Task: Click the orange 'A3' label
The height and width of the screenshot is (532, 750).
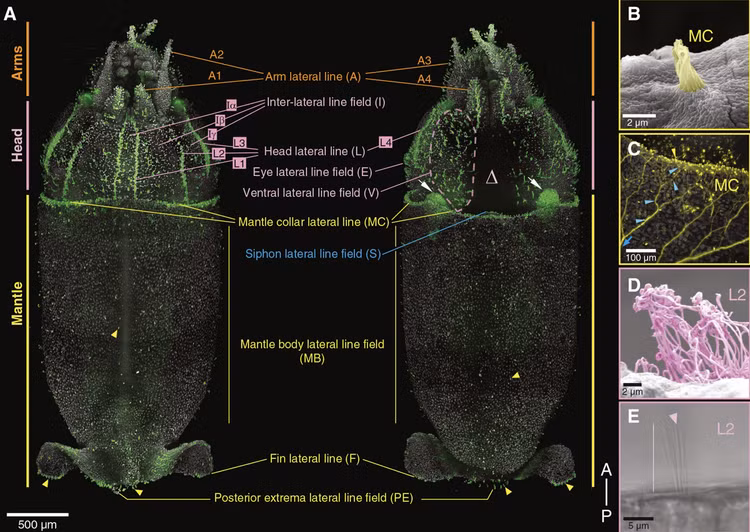Action: [x=424, y=60]
